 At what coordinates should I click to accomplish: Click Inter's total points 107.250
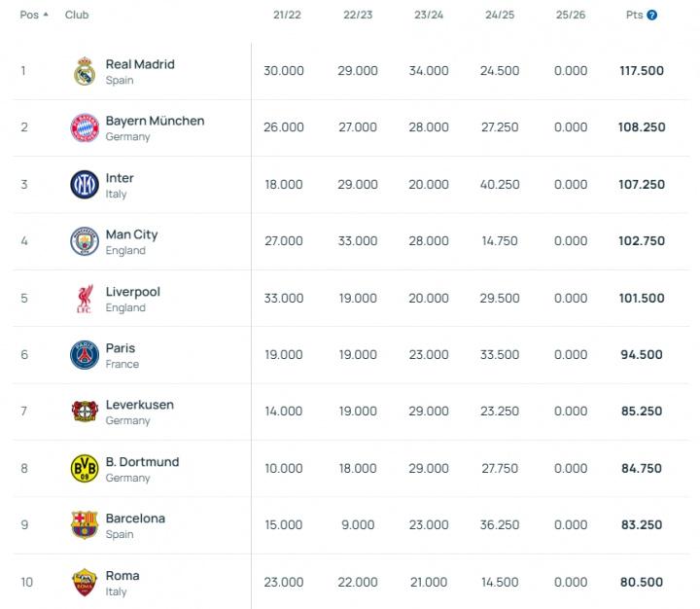641,184
